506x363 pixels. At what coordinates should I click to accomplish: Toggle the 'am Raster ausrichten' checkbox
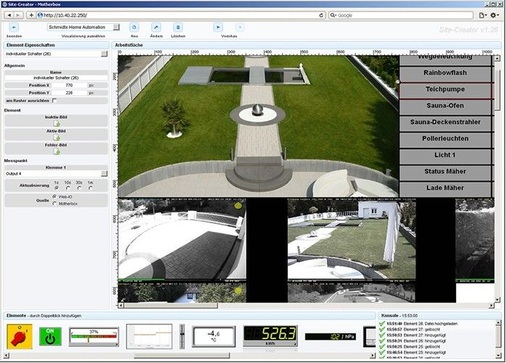tap(54, 100)
